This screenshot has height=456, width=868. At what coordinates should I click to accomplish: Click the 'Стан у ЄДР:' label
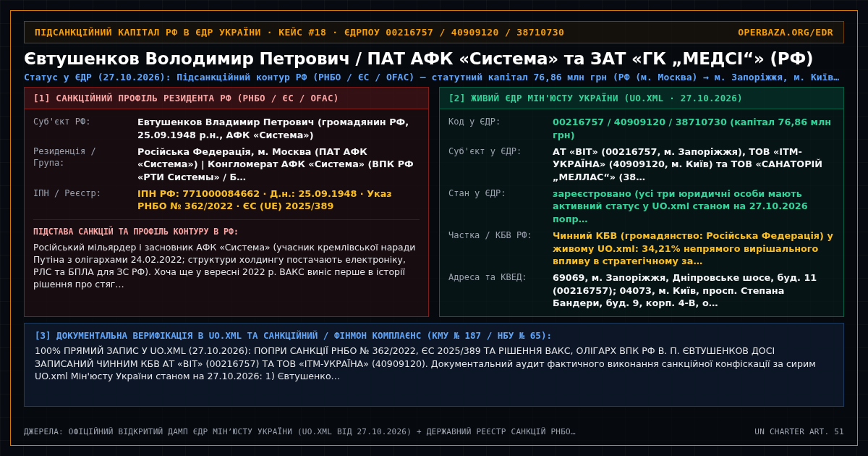pos(477,193)
